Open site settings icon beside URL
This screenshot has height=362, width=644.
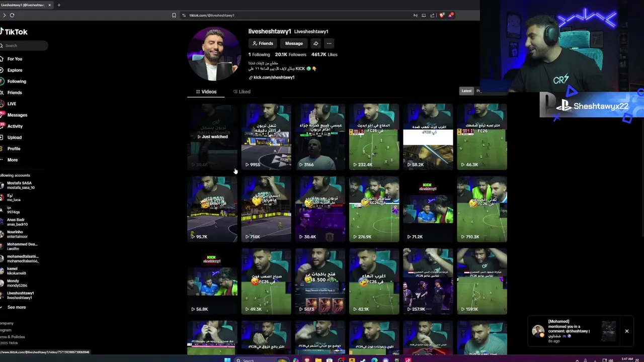point(184,15)
